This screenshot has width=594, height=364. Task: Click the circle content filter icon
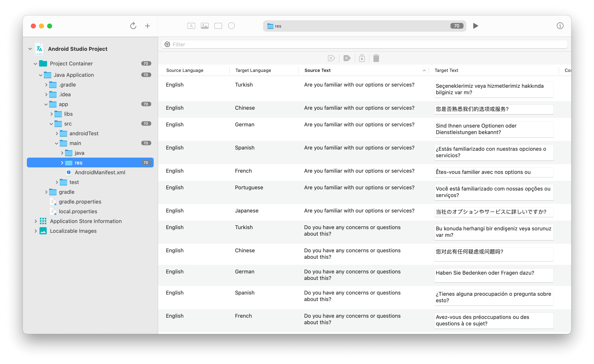click(x=231, y=26)
